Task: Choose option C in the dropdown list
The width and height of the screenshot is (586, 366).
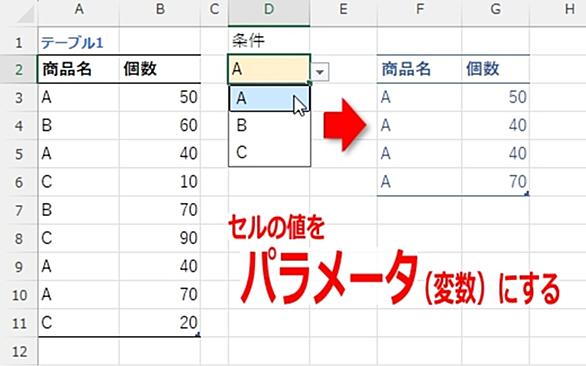Action: pos(269,153)
